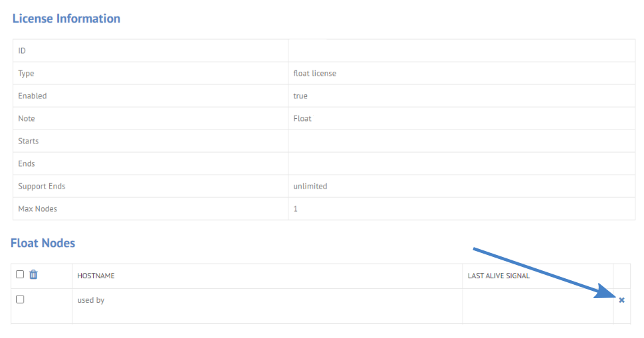Click the LAST ALIVE SIGNAL column header
This screenshot has height=338, width=644.
[x=498, y=276]
